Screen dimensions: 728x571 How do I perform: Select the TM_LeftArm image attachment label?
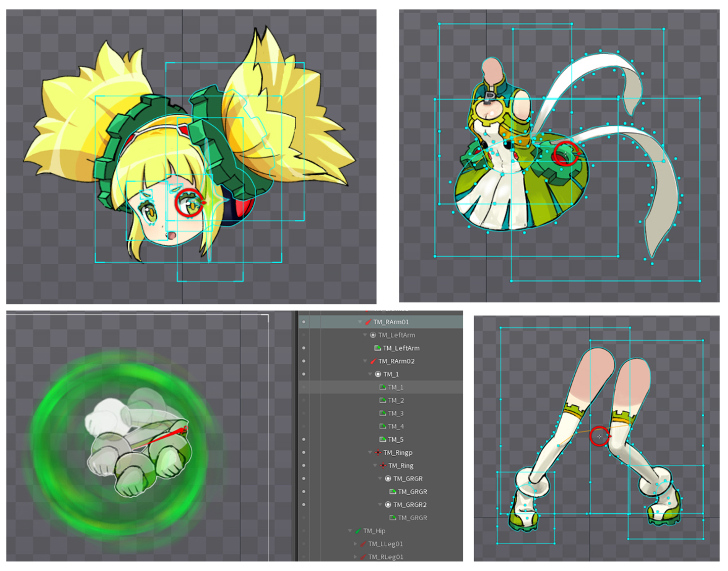(401, 348)
